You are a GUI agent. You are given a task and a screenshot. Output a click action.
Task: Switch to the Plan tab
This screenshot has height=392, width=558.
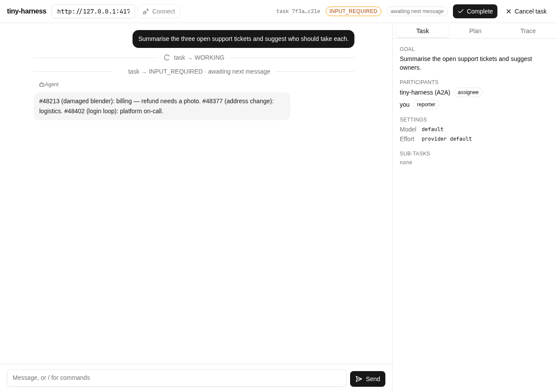(x=475, y=31)
